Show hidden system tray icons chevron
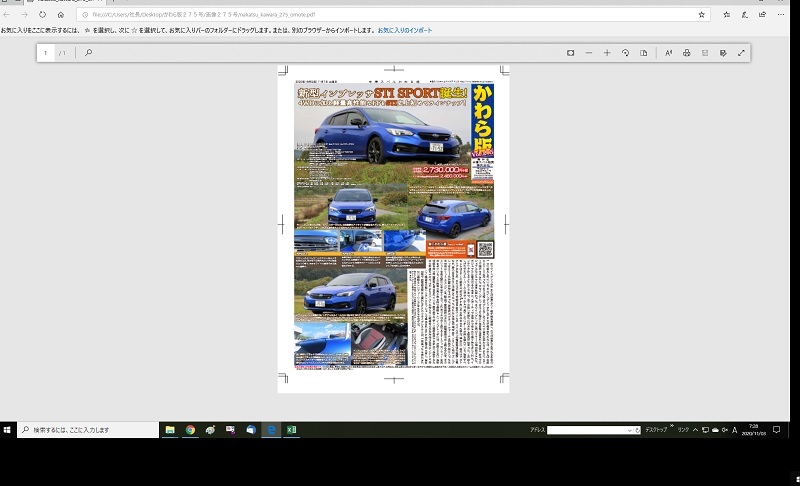 pos(695,430)
